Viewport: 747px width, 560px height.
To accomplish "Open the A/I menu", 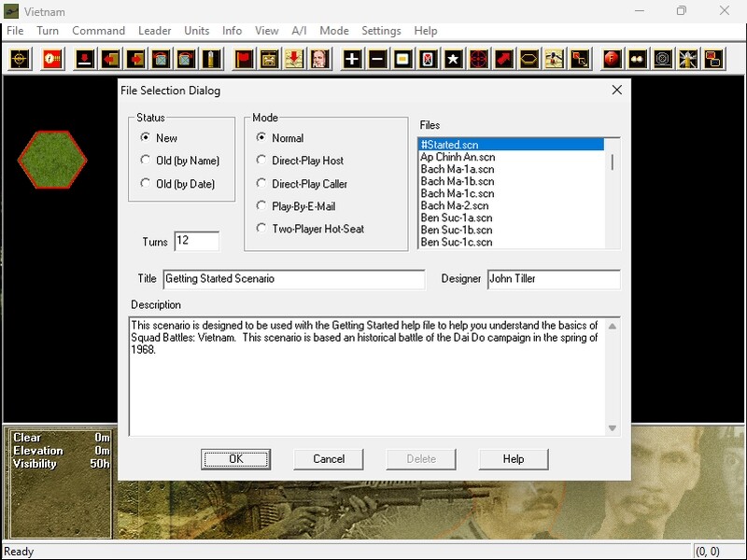I will [299, 31].
